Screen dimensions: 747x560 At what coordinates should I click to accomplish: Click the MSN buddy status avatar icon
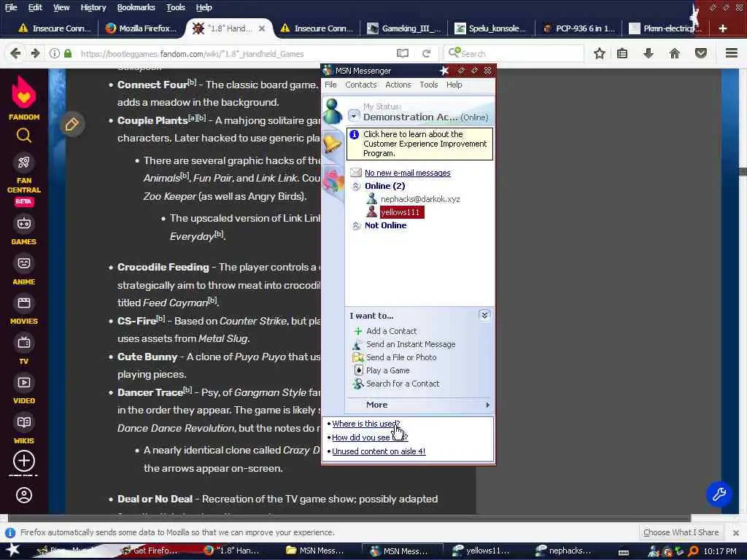(332, 111)
